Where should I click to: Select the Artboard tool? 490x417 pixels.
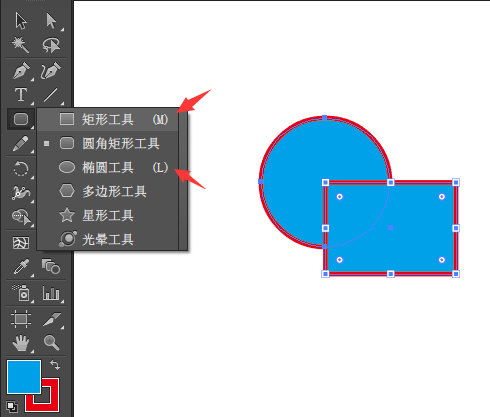[x=21, y=319]
